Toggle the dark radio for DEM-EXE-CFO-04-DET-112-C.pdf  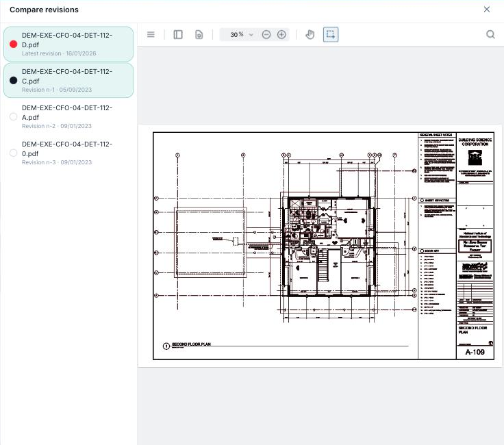point(14,80)
